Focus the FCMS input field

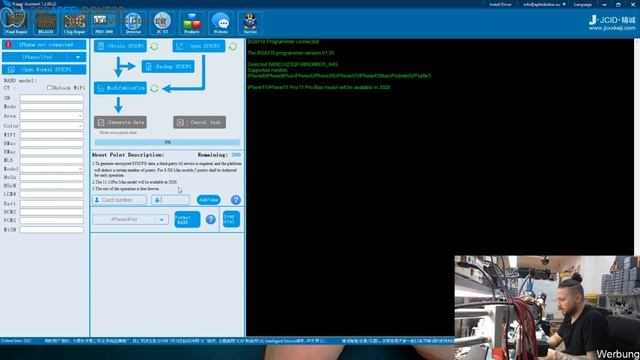(51, 220)
